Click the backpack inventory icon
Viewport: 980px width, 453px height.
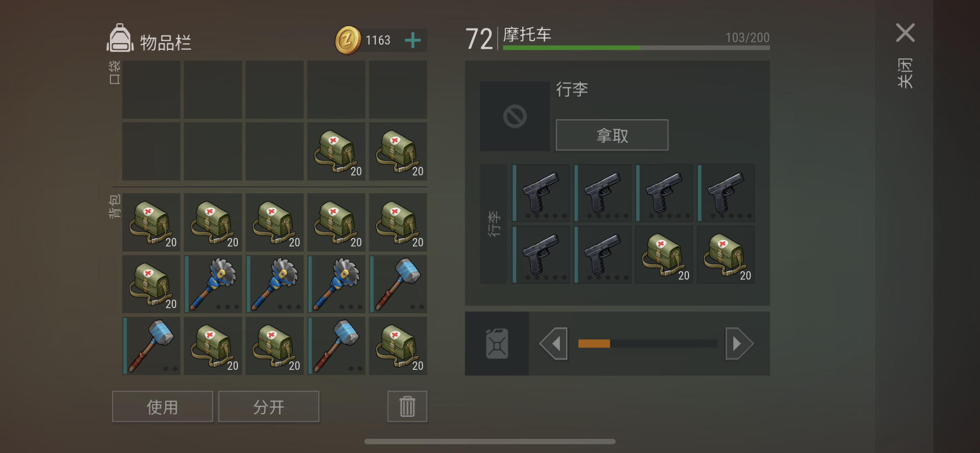[x=120, y=38]
